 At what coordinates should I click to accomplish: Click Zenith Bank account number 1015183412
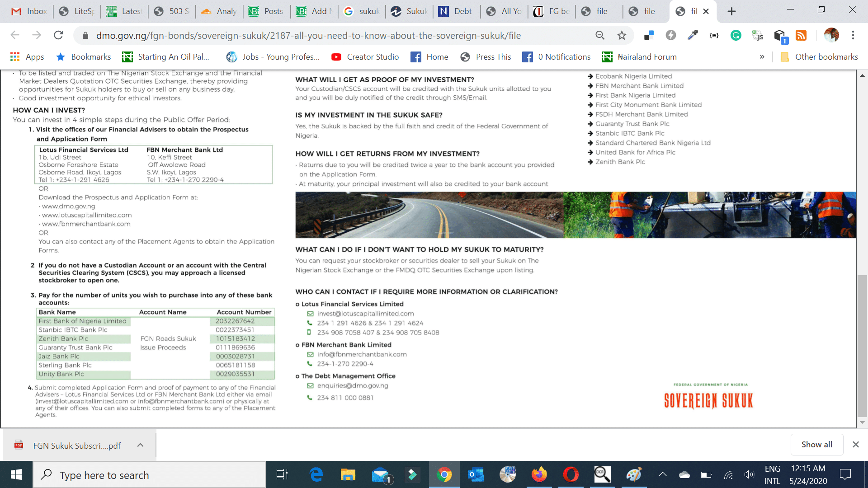click(x=235, y=339)
